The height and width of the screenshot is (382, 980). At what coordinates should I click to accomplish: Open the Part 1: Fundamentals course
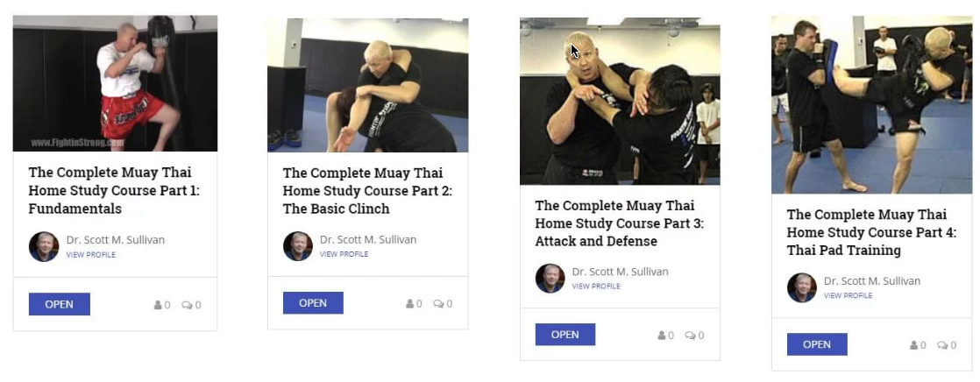[x=60, y=305]
